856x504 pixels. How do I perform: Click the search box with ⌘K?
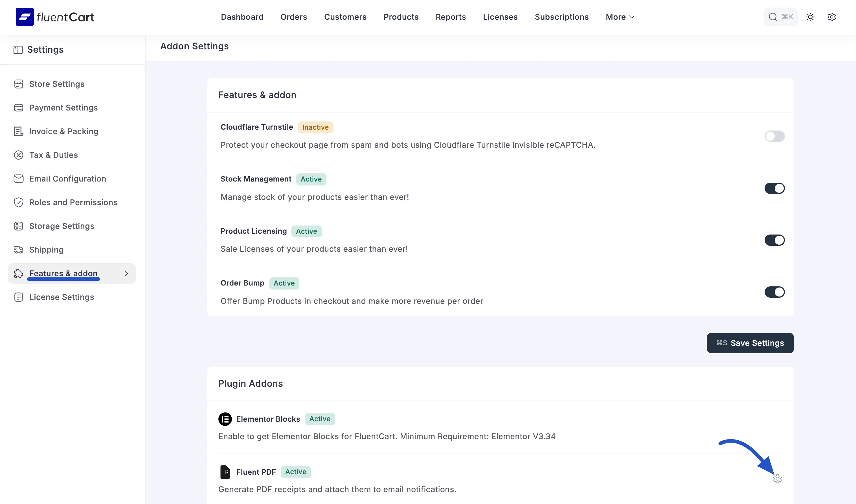click(781, 17)
